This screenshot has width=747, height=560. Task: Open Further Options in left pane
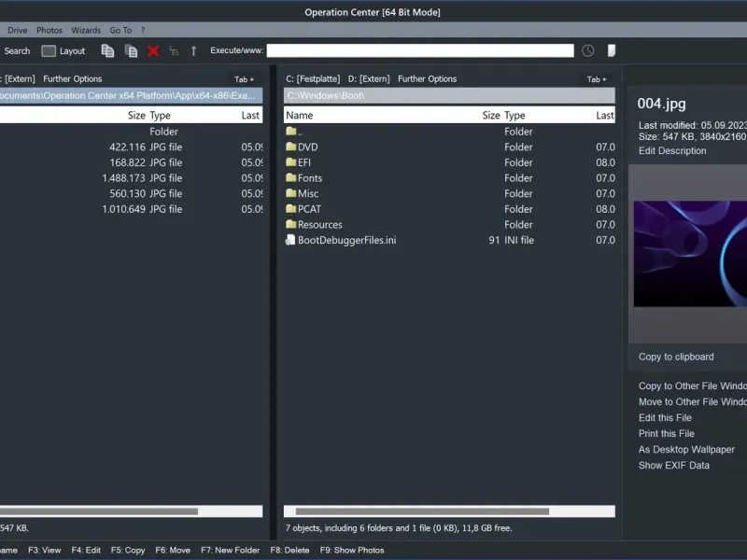click(73, 79)
